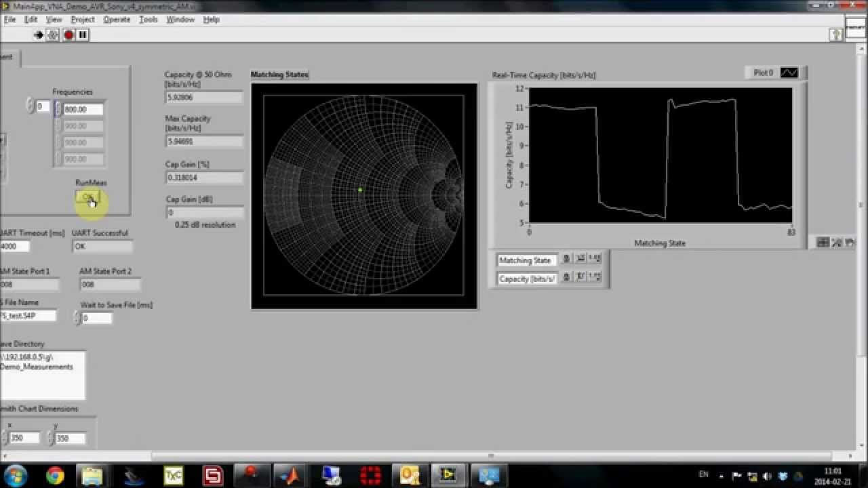The width and height of the screenshot is (868, 488).
Task: Open the Outlook taskbar icon
Action: click(409, 475)
